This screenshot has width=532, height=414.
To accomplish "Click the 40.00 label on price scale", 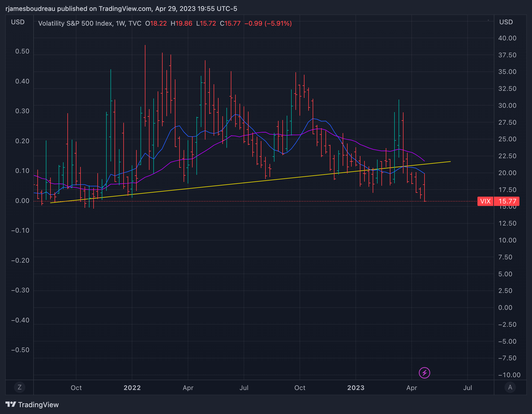I will coord(507,38).
